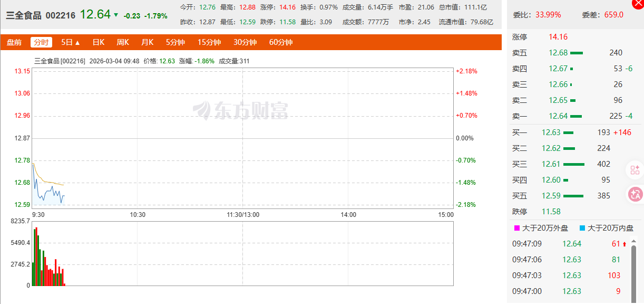
Task: Click the 卖三 row price 12.66
Action: coord(558,84)
